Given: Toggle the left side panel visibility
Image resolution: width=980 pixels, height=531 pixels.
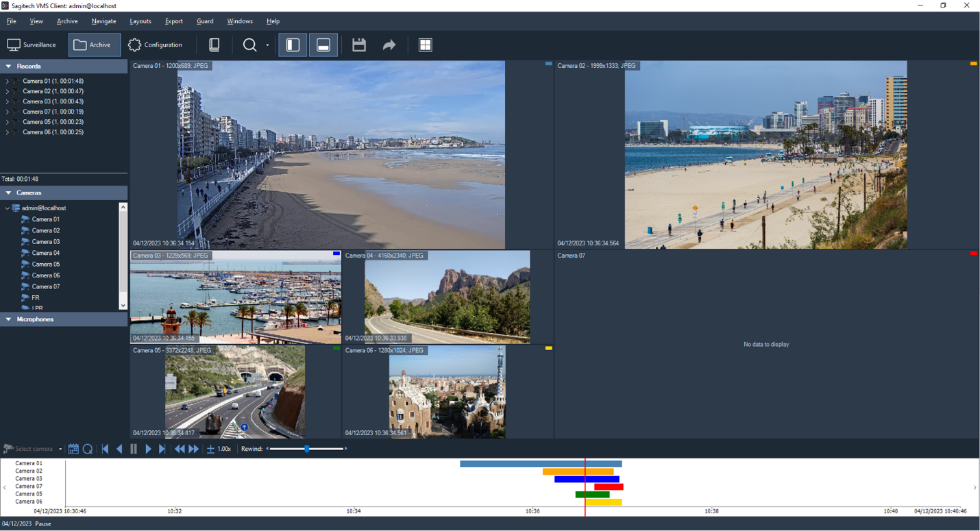Looking at the screenshot, I should click(293, 45).
